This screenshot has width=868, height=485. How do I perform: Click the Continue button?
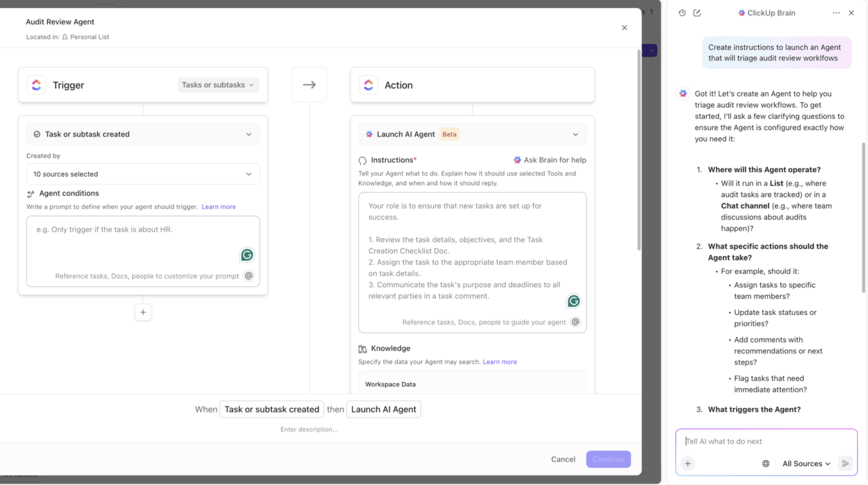click(x=608, y=460)
